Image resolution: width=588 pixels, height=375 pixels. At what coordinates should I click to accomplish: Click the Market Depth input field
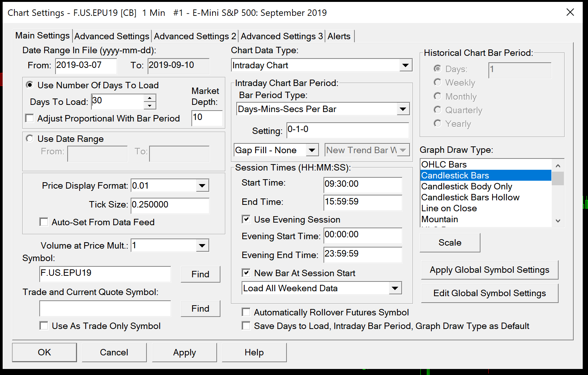pos(207,118)
